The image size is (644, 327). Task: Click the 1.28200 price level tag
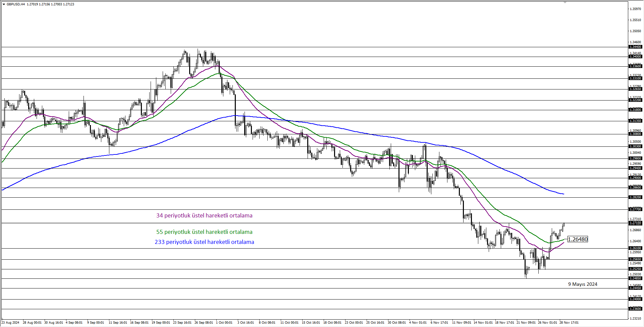pyautogui.click(x=635, y=197)
